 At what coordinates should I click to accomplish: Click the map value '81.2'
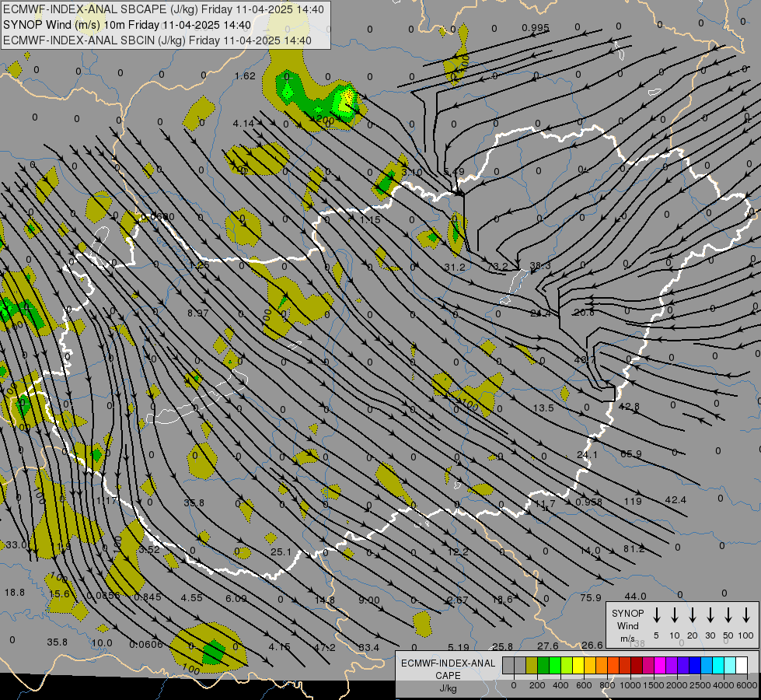click(634, 549)
